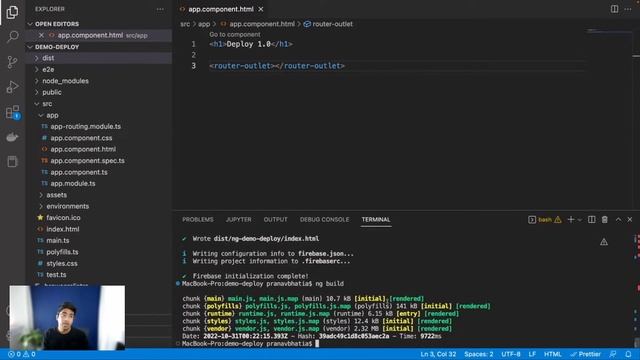Select the Terminal panel tab
The height and width of the screenshot is (360, 640).
point(376,220)
